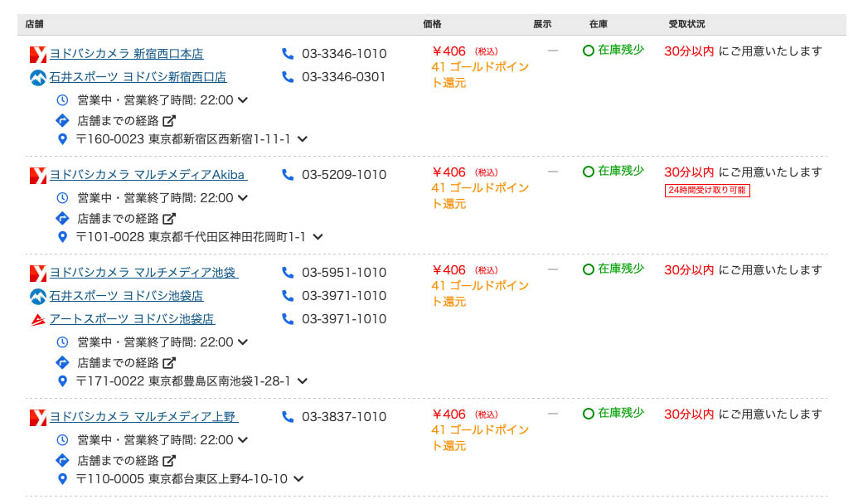Image resolution: width=863 pixels, height=504 pixels.
Task: Click phone icon beside アートスポーツ ヨドバシ池袋店 number
Action: [288, 318]
